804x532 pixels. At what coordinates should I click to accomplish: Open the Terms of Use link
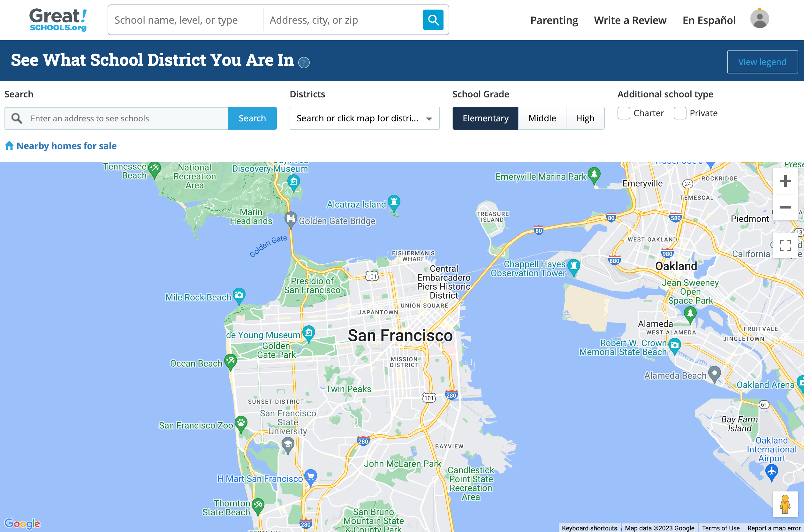[721, 528]
